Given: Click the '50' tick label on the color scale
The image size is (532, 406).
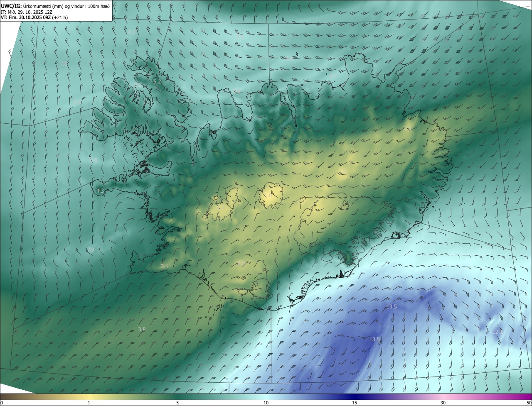Looking at the screenshot, I should click(x=529, y=403).
